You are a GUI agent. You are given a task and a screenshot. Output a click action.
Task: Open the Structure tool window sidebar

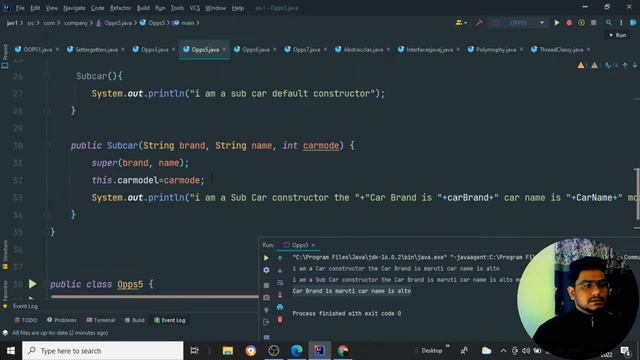point(5,255)
